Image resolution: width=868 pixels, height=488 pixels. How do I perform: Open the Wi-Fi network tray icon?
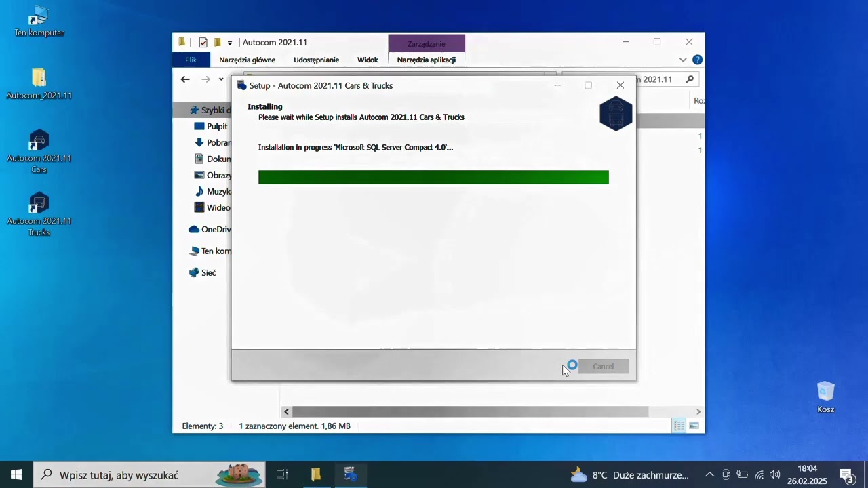pos(759,475)
